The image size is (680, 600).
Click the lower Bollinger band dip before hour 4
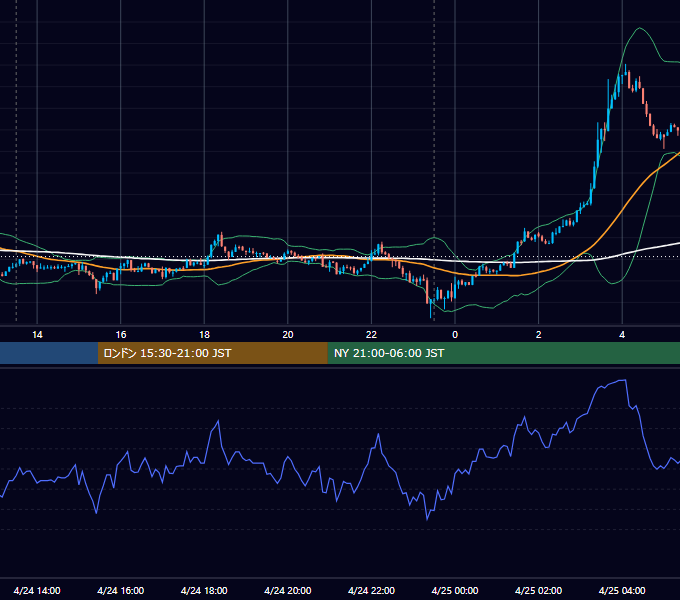coord(612,283)
